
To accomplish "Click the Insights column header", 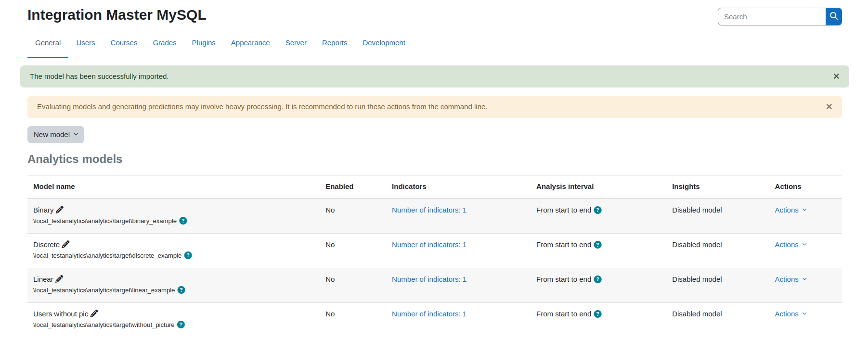I will coord(686,187).
